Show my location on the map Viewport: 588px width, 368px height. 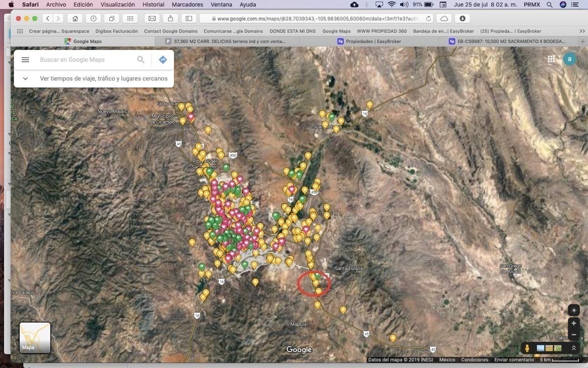pos(574,310)
